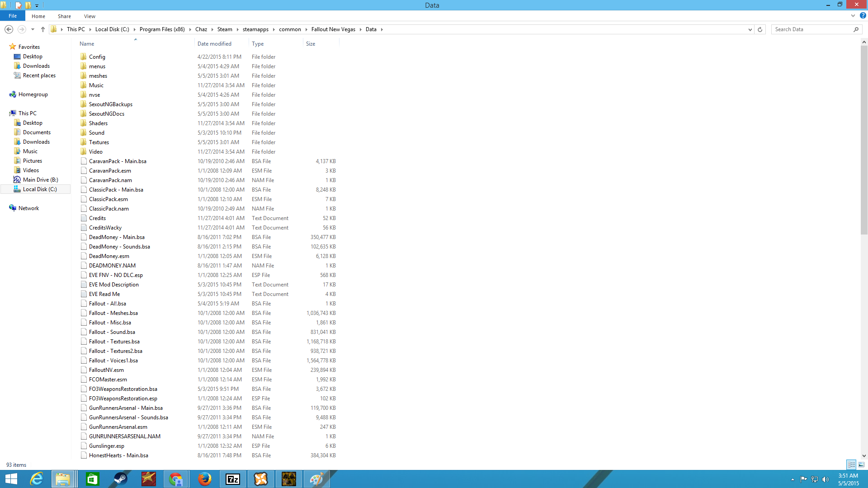
Task: Click the Forward navigation arrow
Action: (21, 29)
